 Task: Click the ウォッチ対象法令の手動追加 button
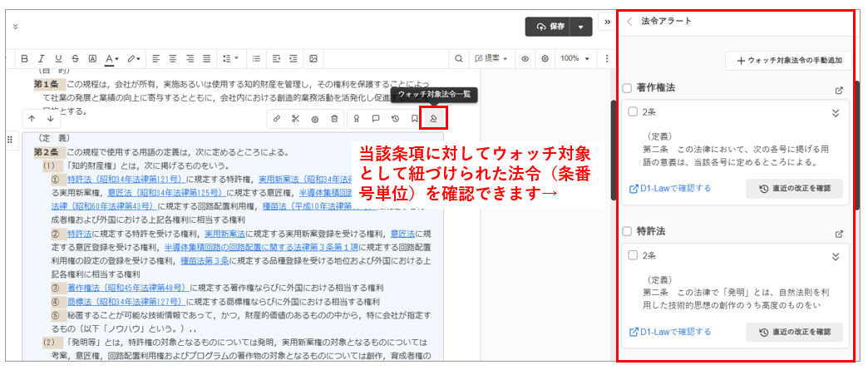tap(789, 61)
